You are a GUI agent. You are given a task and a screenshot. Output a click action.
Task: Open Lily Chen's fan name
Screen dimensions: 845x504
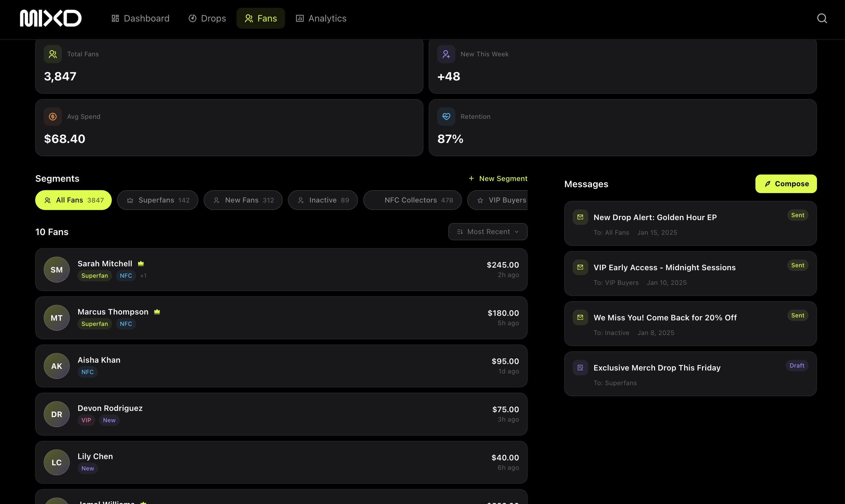(x=95, y=456)
